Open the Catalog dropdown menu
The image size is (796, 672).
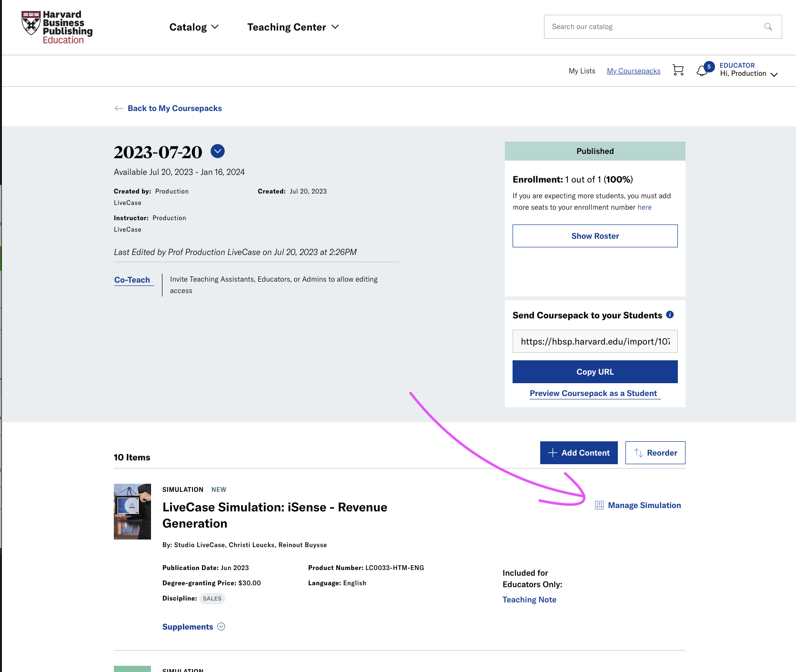pyautogui.click(x=194, y=27)
